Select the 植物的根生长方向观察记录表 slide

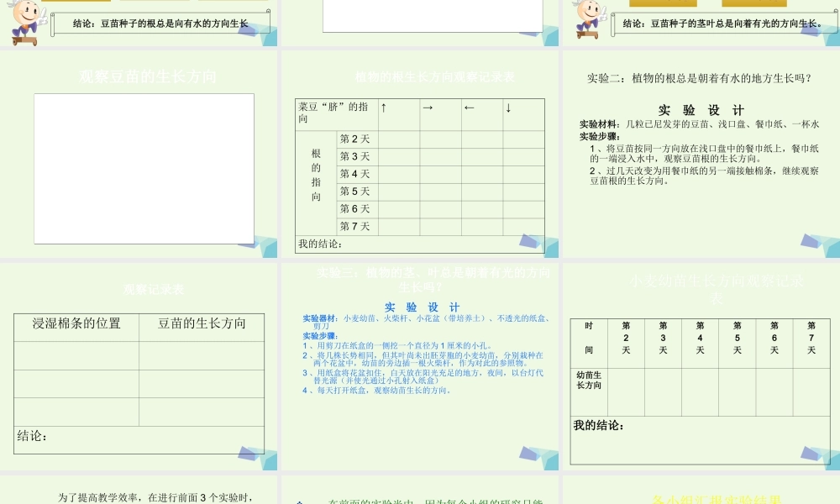tap(419, 154)
